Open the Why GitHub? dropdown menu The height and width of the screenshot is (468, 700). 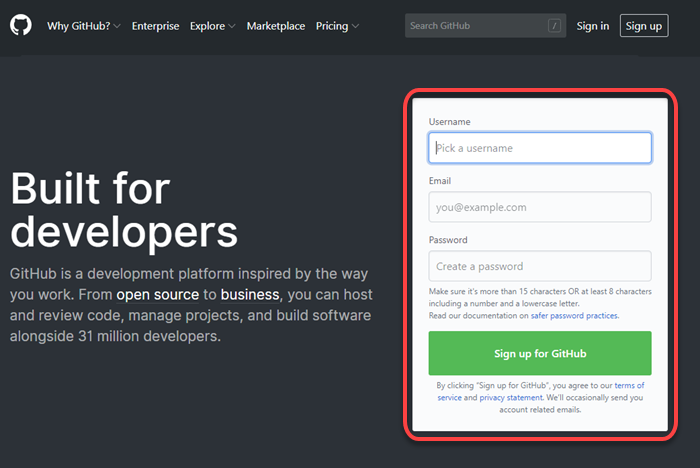tap(83, 26)
